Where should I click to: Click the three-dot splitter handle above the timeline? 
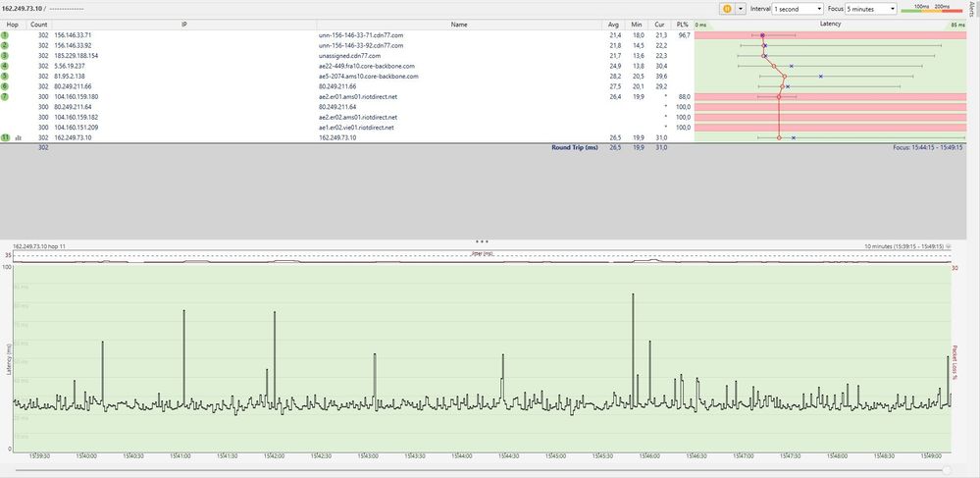tap(482, 240)
